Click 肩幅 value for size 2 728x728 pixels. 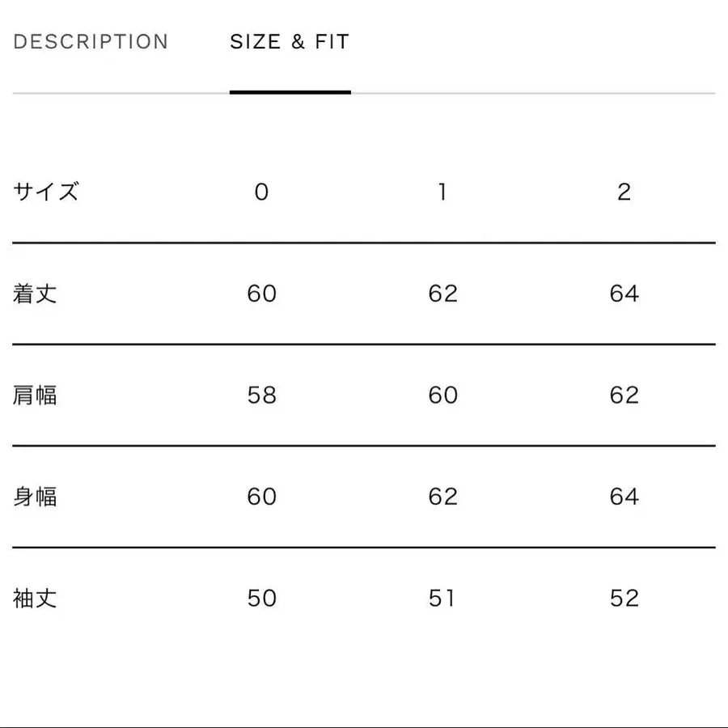coord(624,396)
